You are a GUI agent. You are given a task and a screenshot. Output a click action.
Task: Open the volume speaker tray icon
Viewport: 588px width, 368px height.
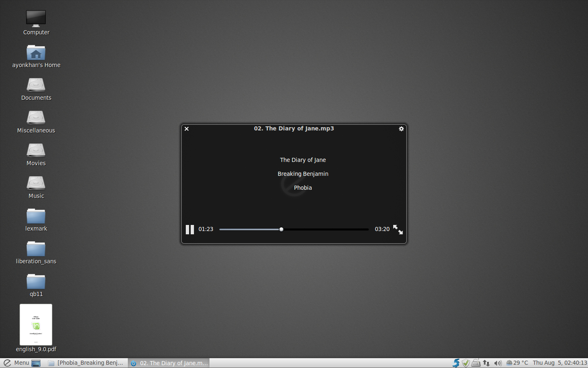click(x=498, y=363)
